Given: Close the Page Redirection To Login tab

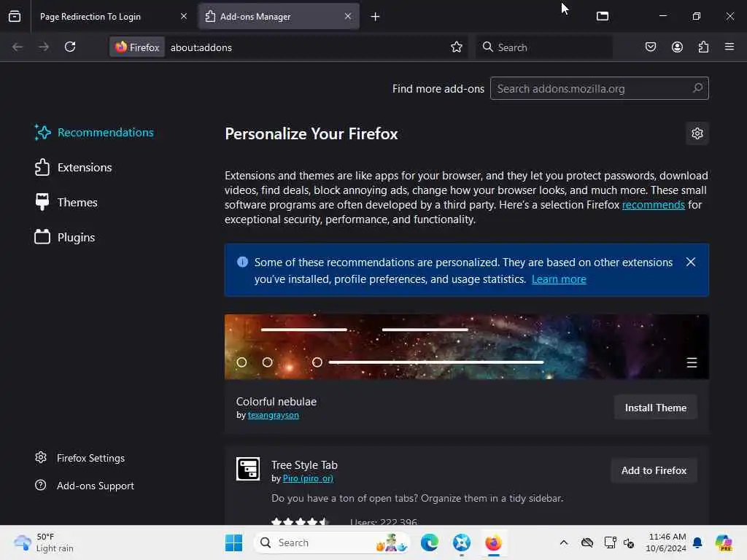Looking at the screenshot, I should [184, 16].
